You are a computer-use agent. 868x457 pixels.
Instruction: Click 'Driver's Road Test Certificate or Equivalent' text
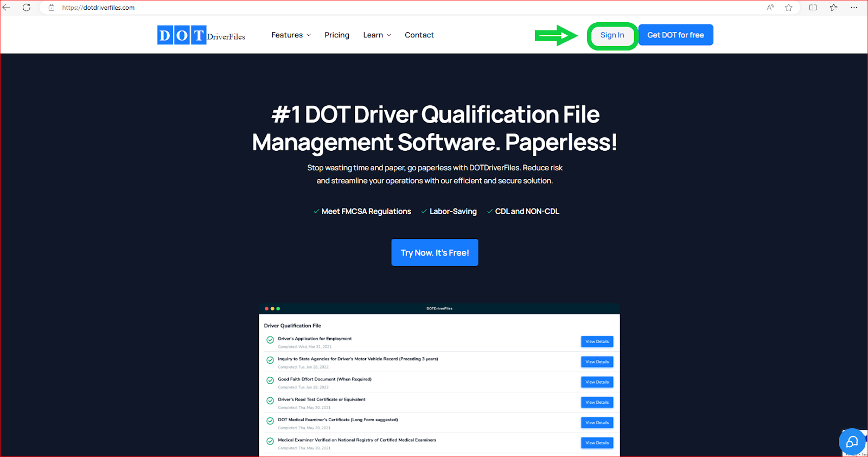tap(322, 399)
